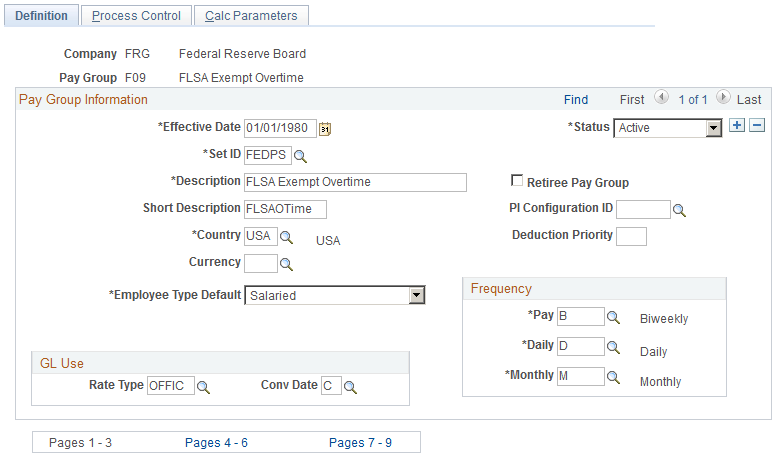Click the Company code FRG
Image resolution: width=779 pixels, height=463 pixels.
pyautogui.click(x=137, y=54)
